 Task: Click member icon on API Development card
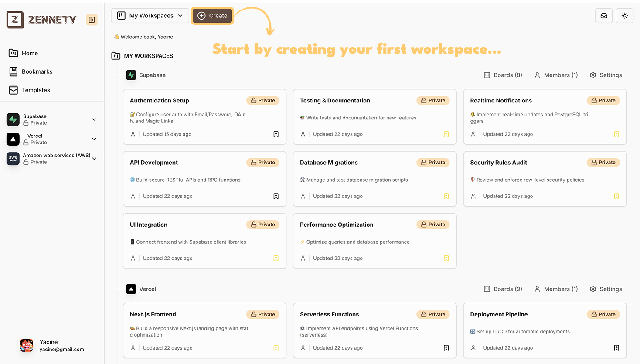[x=133, y=196]
